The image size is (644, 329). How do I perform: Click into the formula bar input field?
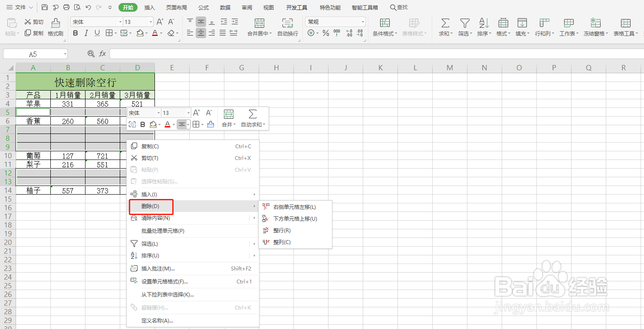376,54
